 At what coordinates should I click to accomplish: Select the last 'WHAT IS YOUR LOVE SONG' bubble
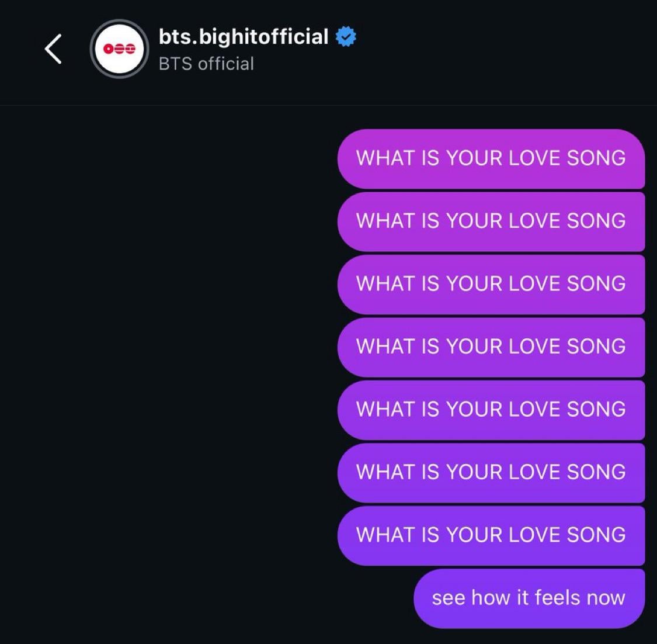tap(491, 535)
